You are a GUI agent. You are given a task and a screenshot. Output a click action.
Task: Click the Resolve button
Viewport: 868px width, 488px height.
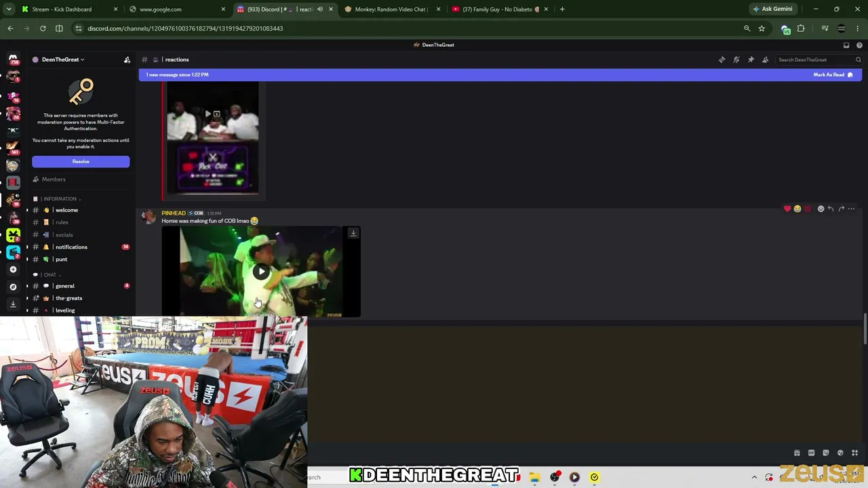coord(81,161)
